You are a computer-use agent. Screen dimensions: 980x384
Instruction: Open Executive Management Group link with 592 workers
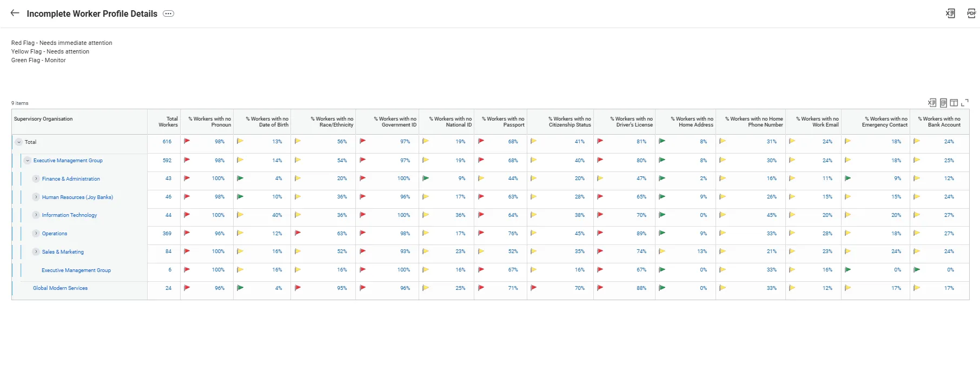click(x=68, y=161)
